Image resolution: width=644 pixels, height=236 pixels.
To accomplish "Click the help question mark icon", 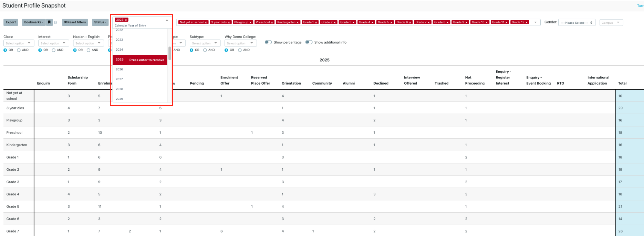I will pyautogui.click(x=55, y=23).
